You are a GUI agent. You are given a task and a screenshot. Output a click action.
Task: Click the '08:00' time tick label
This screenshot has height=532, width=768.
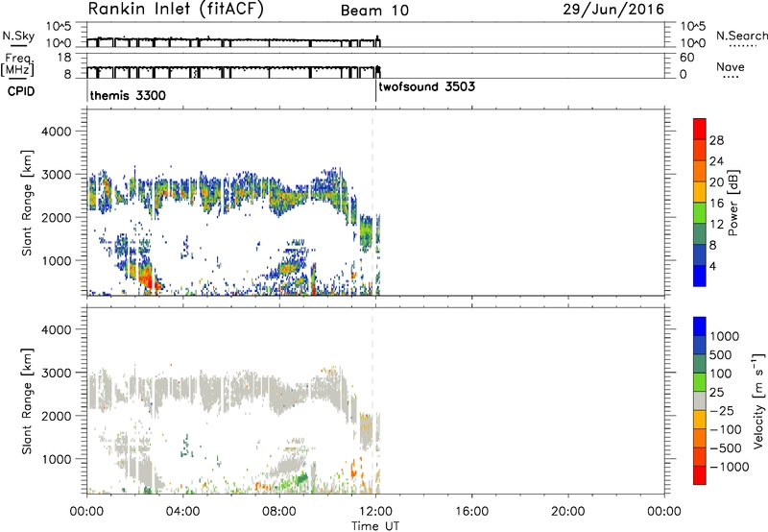(x=278, y=512)
